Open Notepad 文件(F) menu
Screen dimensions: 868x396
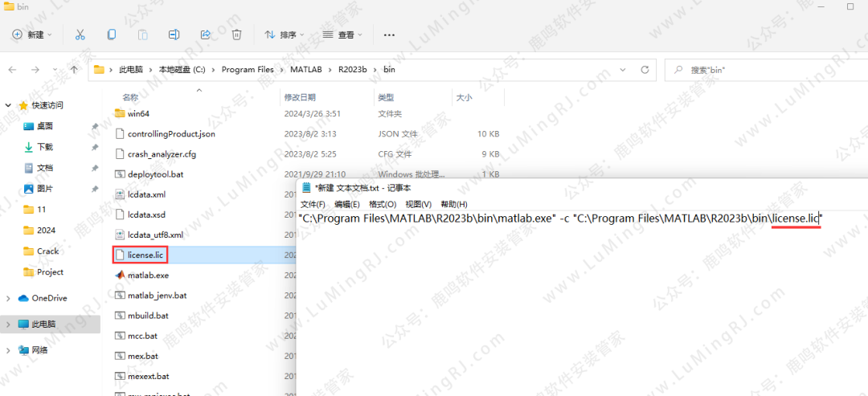[x=313, y=204]
